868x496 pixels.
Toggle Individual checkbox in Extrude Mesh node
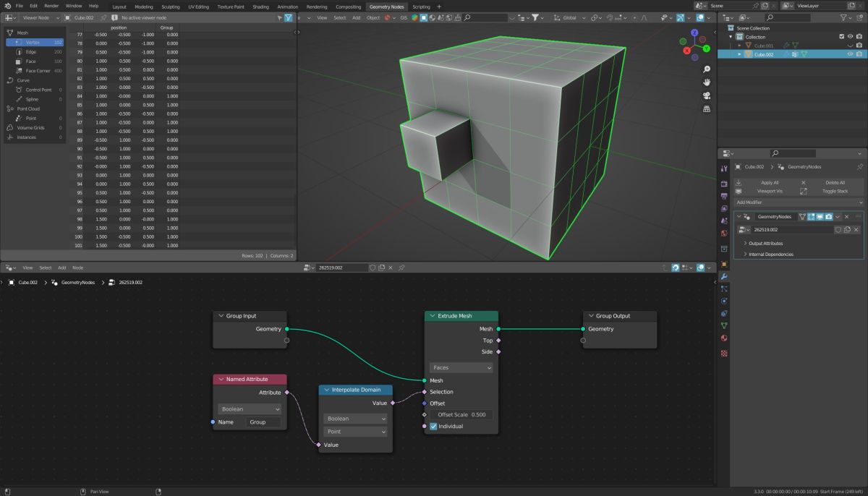433,427
